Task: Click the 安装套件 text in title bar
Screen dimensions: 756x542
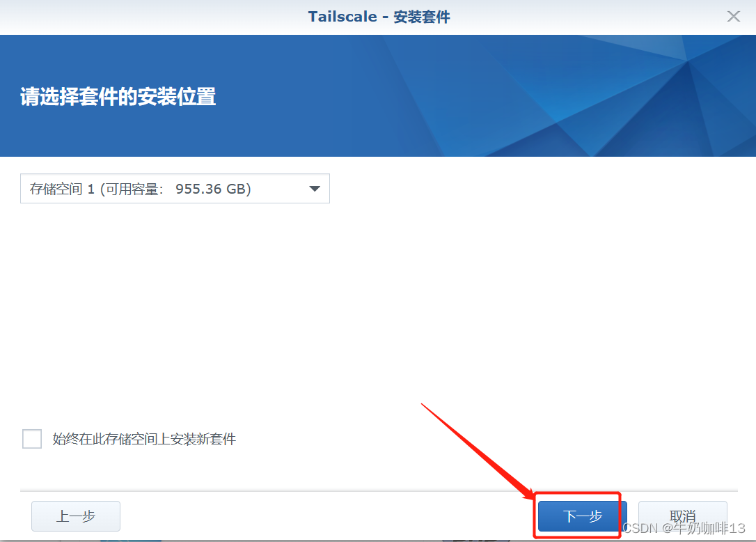Action: 421,17
